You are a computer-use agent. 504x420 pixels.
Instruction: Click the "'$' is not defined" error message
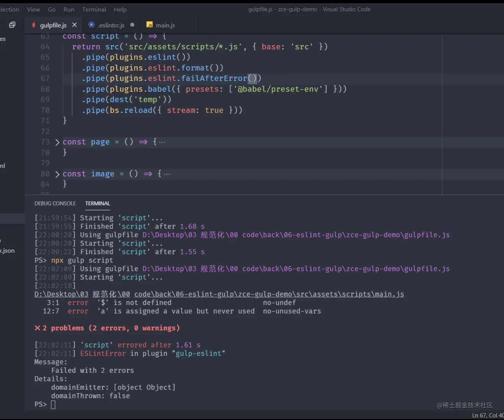[x=134, y=303]
